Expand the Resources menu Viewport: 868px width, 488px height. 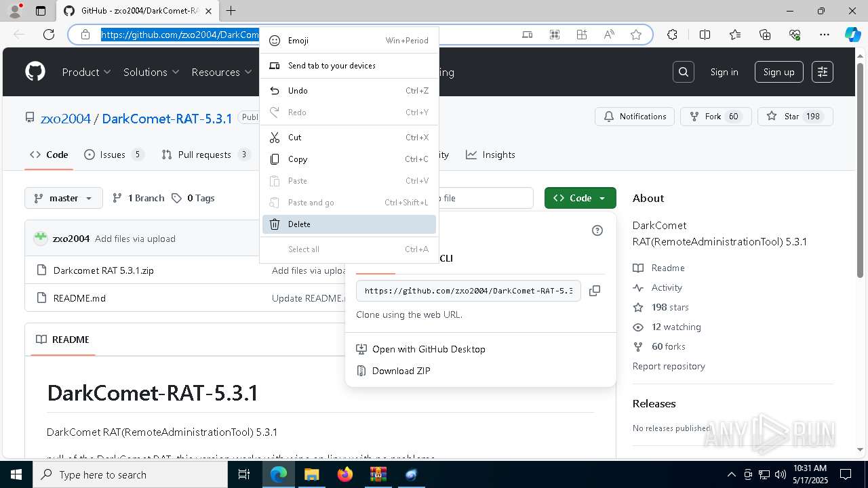tap(221, 72)
